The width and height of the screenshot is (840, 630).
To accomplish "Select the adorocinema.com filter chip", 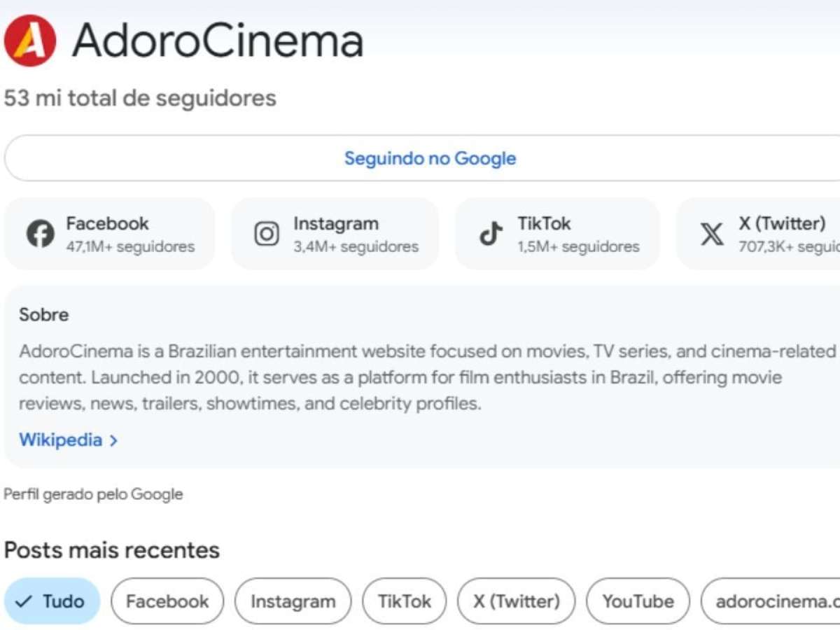I will 770,601.
